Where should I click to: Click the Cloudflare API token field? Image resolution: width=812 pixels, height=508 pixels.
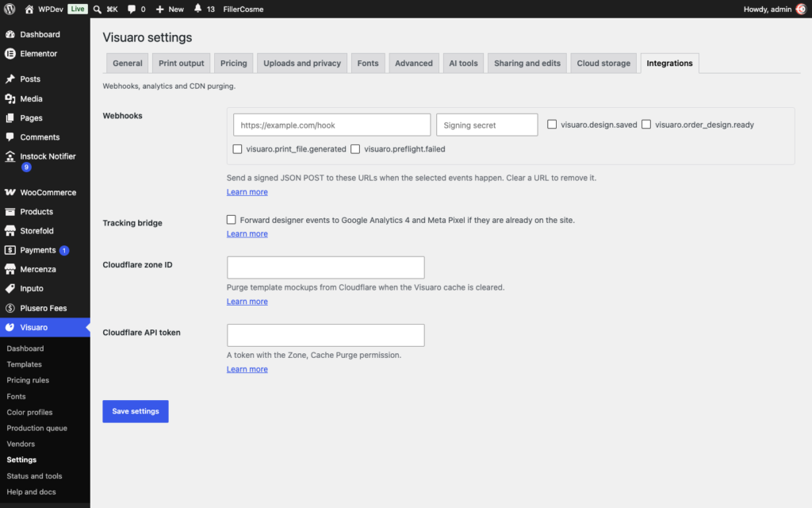326,336
